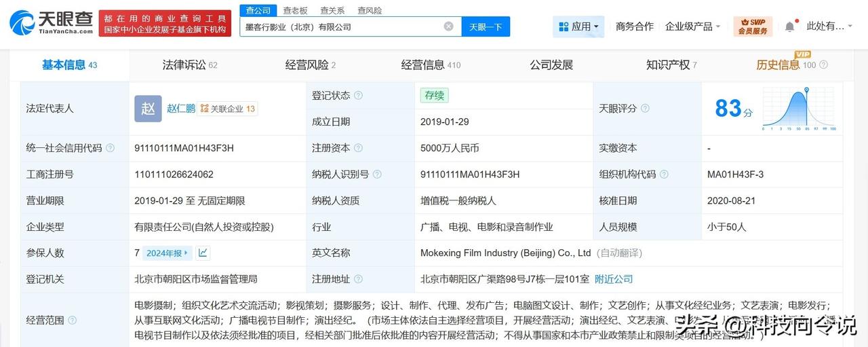Screen dimensions: 868x347
Task: Click credit code 91110111MA01H43F3H in 统一社会信用代码 row
Action: click(x=184, y=148)
